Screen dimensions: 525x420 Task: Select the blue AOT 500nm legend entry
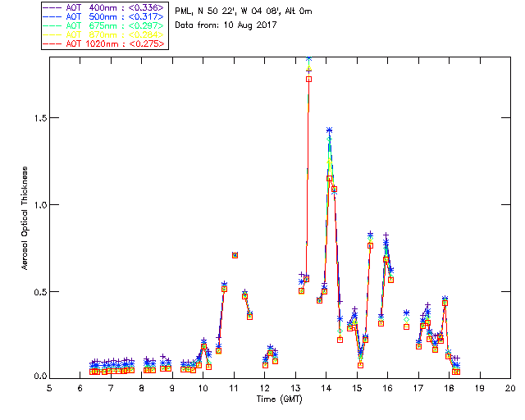[x=113, y=16]
